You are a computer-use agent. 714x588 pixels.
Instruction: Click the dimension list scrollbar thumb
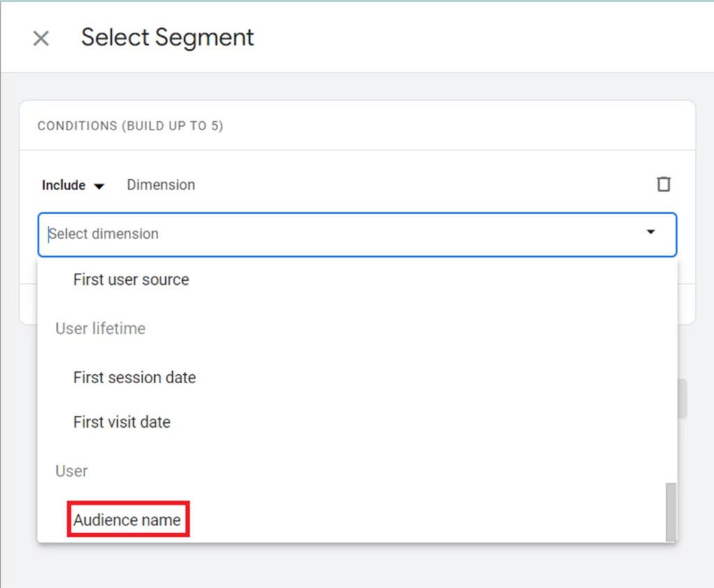pyautogui.click(x=671, y=512)
